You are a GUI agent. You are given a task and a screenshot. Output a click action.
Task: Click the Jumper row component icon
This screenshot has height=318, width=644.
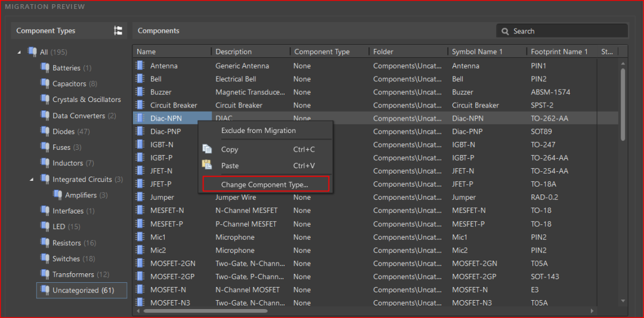140,197
